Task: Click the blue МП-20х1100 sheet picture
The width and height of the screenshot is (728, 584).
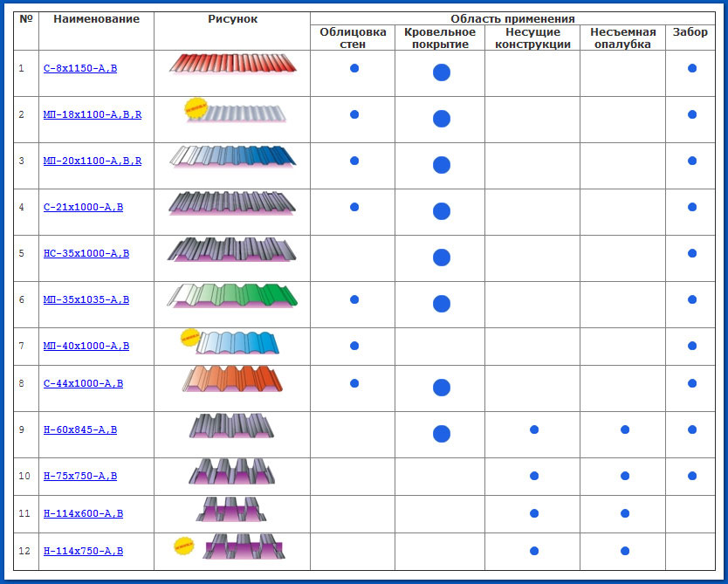Action: point(232,156)
